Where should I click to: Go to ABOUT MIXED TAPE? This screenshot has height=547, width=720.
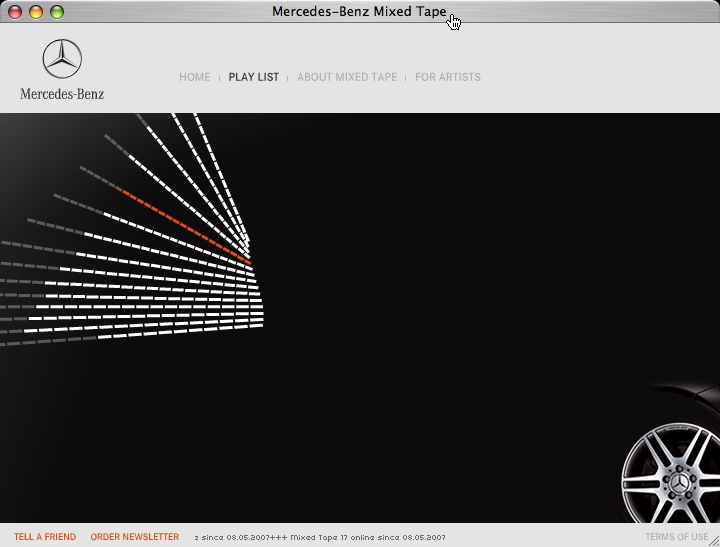coord(347,77)
